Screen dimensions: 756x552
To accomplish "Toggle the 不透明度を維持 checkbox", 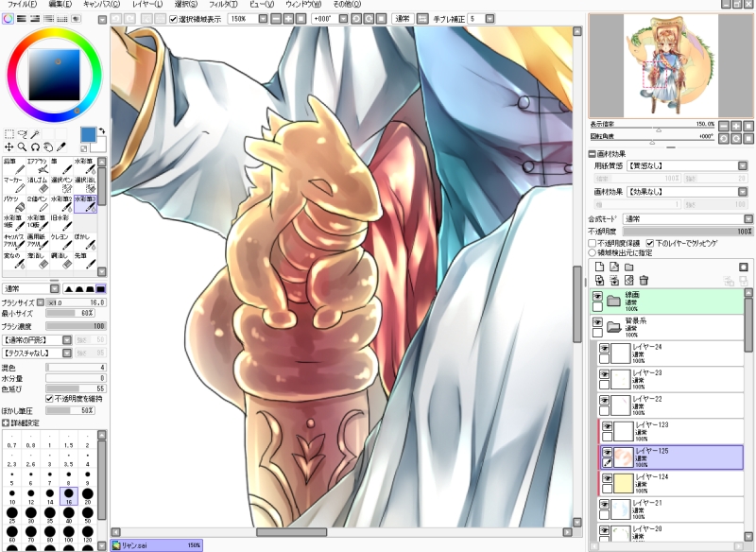I will [x=49, y=399].
